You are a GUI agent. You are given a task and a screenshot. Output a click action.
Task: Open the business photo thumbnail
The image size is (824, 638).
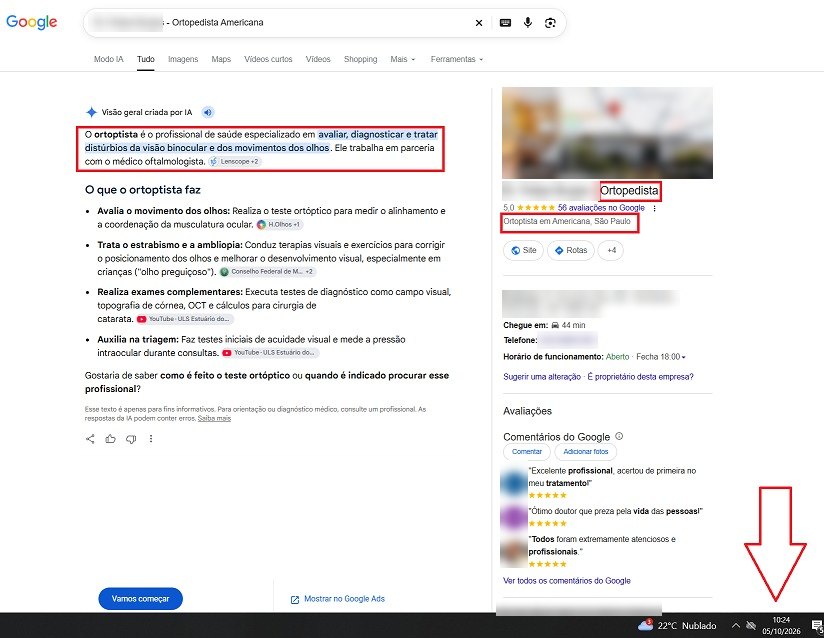607,133
